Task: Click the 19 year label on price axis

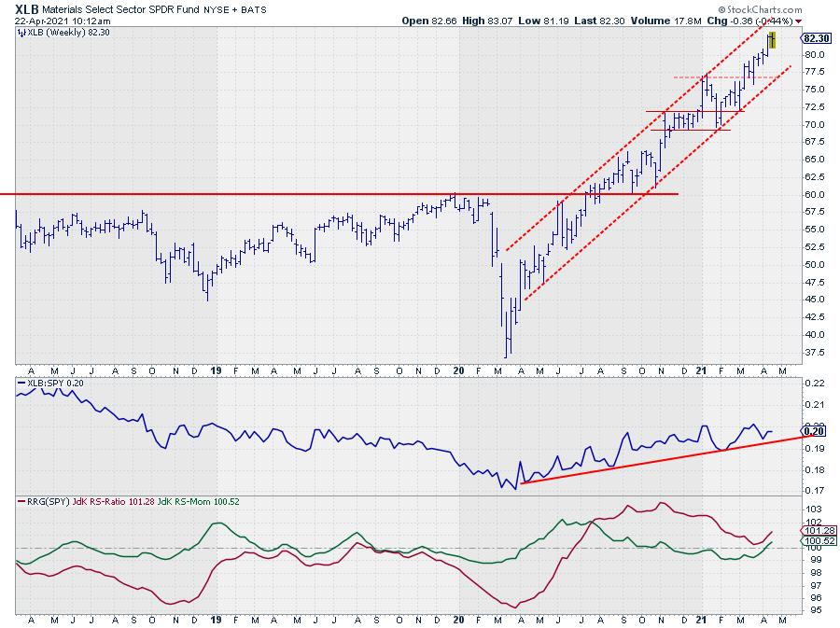Action: pos(215,370)
